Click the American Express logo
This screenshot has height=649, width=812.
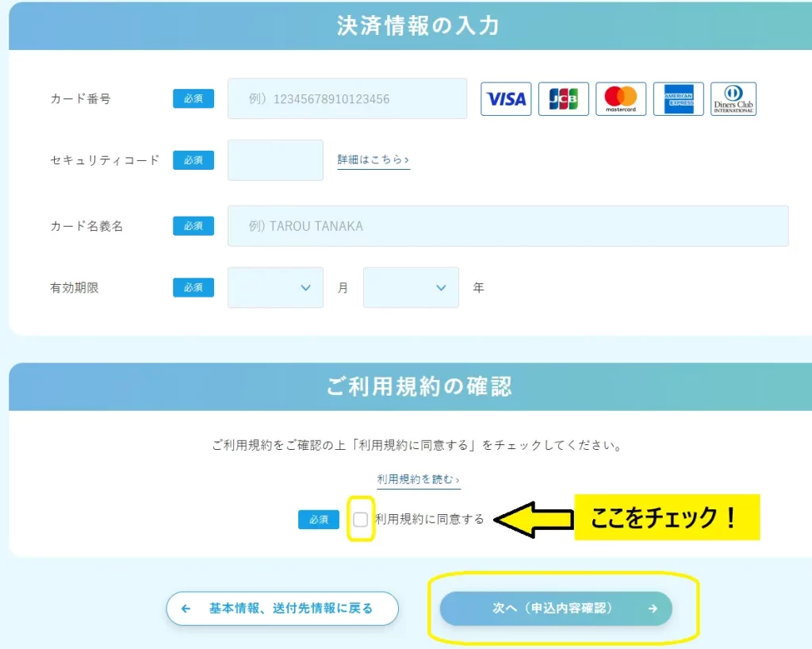click(678, 98)
